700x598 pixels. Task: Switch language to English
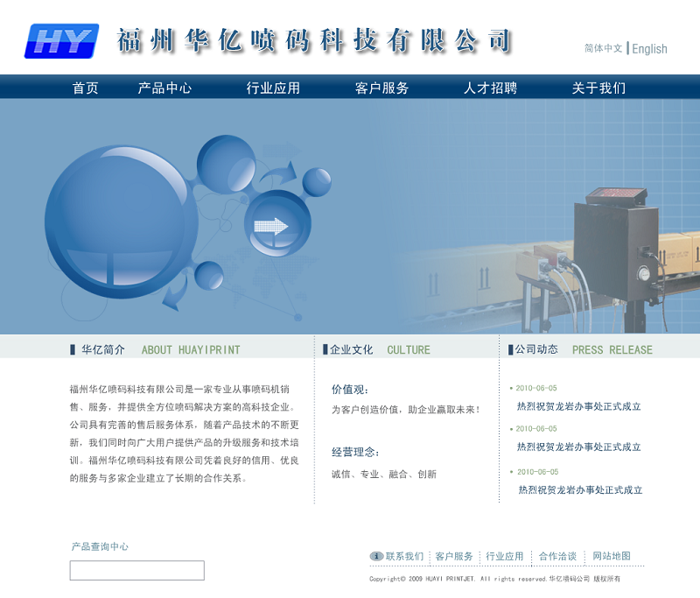pos(649,49)
